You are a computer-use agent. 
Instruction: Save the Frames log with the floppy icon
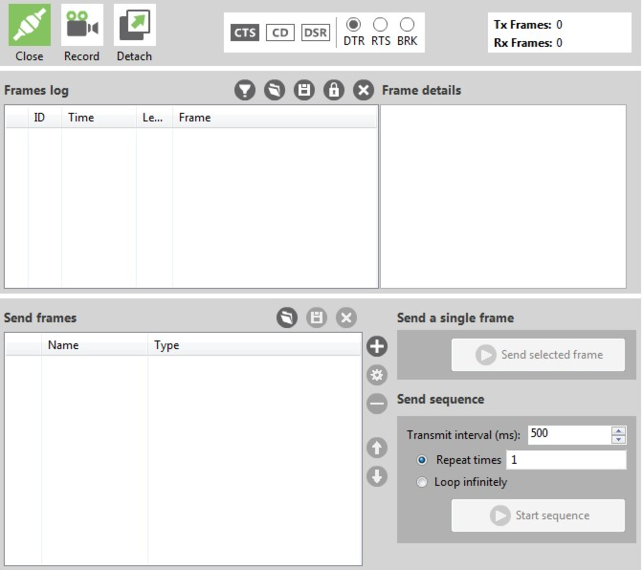click(304, 90)
